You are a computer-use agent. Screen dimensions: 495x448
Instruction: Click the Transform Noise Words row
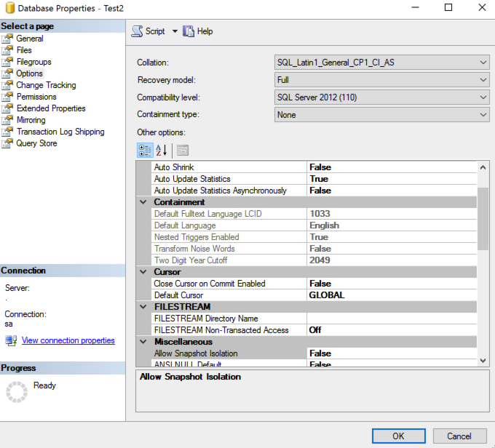pyautogui.click(x=314, y=249)
